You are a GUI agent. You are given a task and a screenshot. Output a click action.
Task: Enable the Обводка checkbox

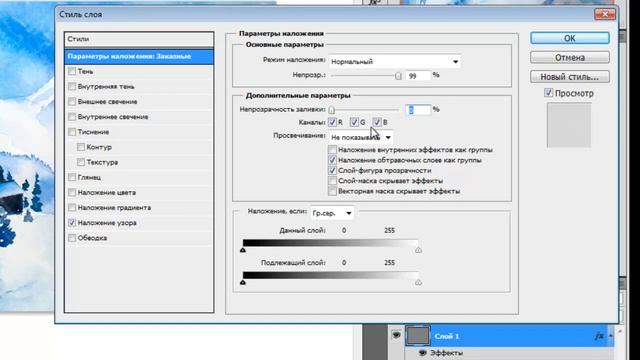point(72,238)
